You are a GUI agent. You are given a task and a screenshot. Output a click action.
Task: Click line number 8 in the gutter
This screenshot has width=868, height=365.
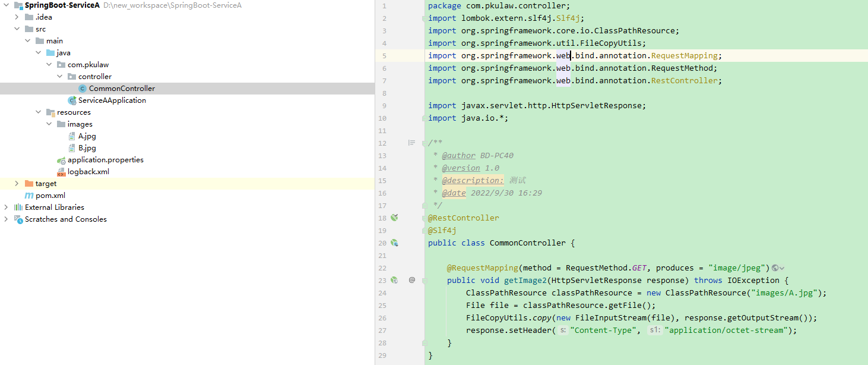(385, 93)
